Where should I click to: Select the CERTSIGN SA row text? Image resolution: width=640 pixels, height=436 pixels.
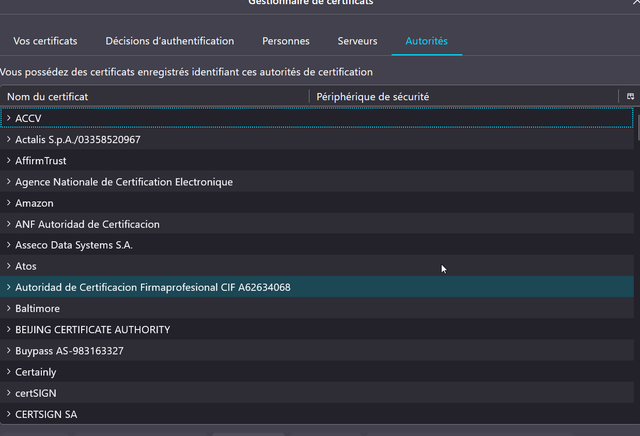pos(46,415)
